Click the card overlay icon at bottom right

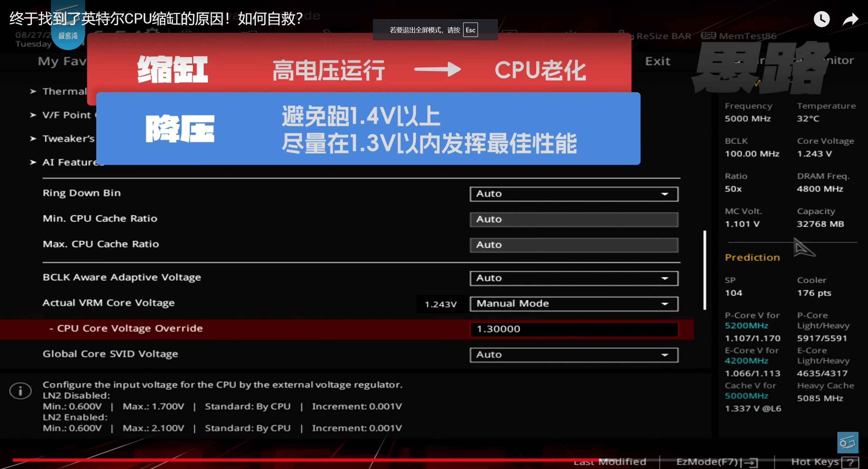(847, 442)
